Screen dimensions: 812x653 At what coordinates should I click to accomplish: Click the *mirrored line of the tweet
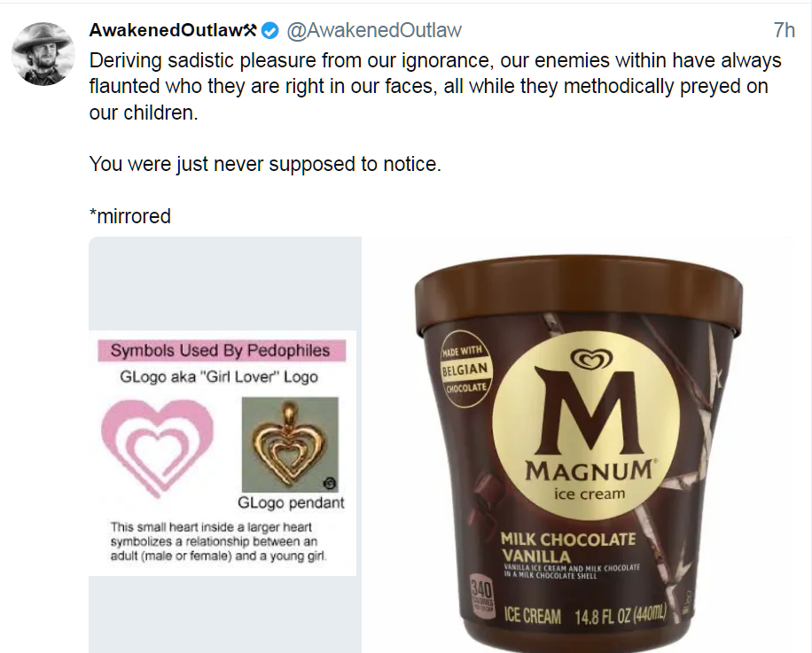pyautogui.click(x=130, y=216)
